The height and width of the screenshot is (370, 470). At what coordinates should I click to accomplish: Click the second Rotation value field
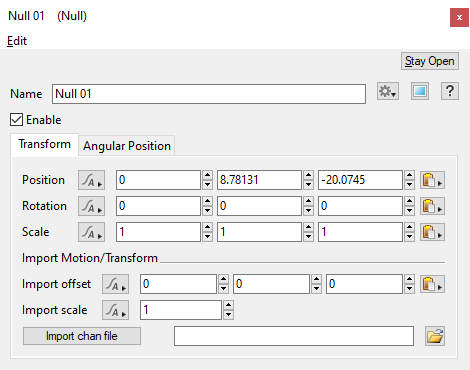click(259, 206)
